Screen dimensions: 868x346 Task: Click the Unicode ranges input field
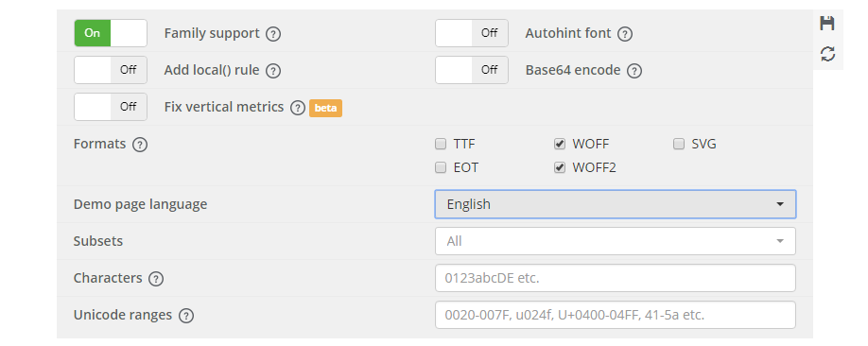tap(616, 315)
